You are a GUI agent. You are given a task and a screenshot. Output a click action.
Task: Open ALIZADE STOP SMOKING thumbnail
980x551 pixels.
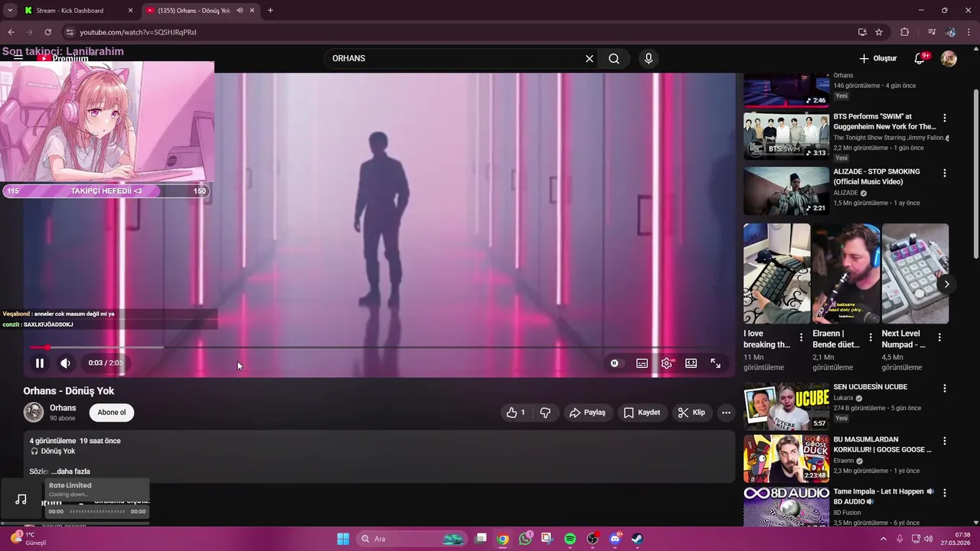(786, 191)
